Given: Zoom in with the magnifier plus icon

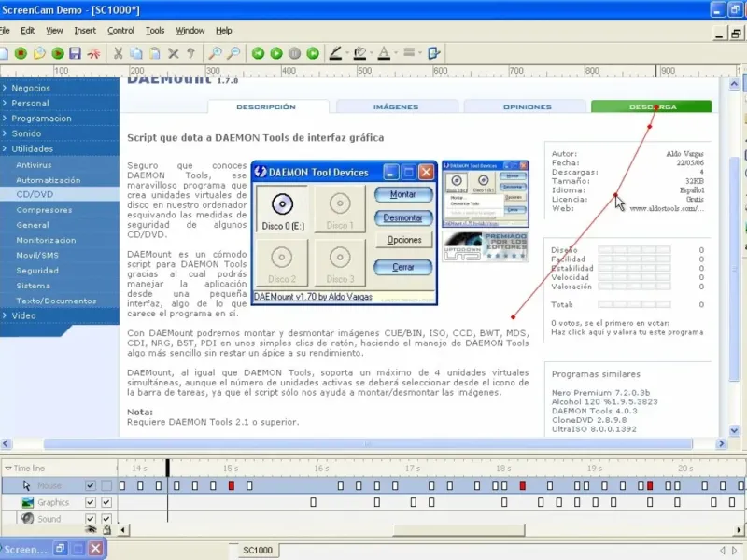Looking at the screenshot, I should [x=216, y=53].
